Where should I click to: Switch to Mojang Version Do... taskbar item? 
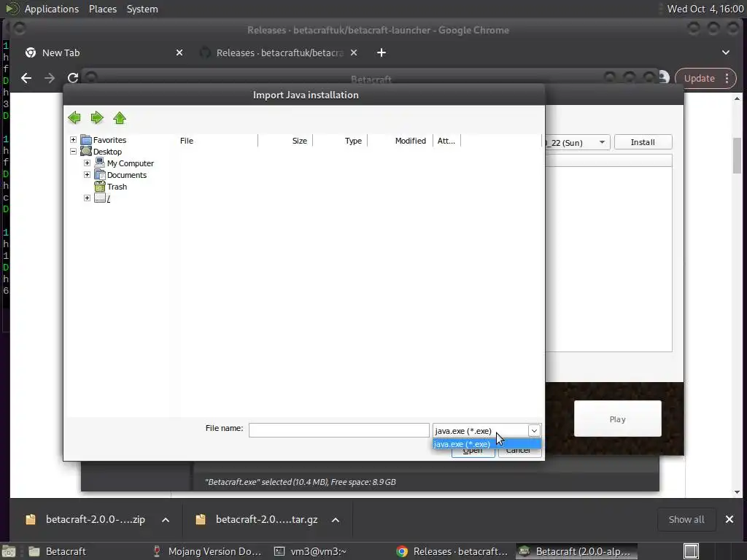click(207, 551)
